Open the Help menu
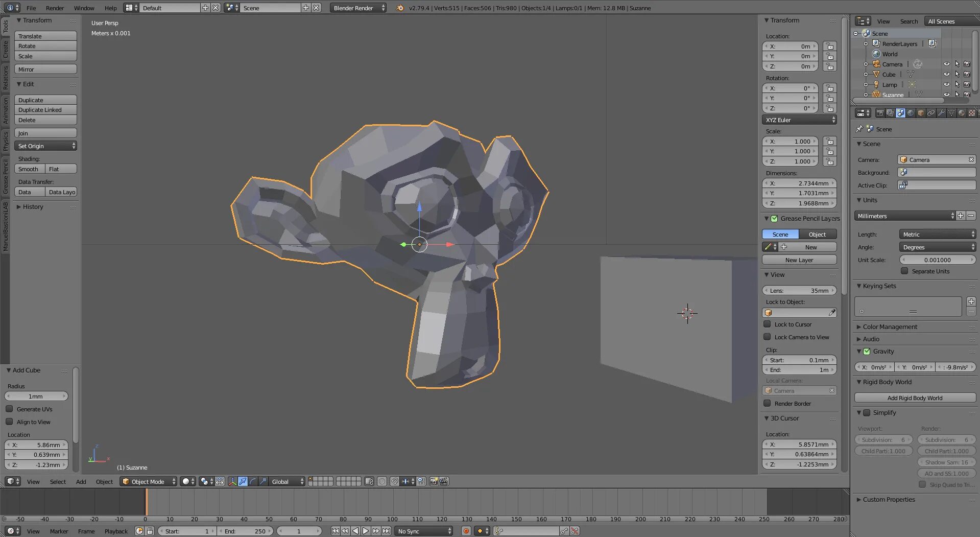This screenshot has height=537, width=980. pyautogui.click(x=110, y=8)
